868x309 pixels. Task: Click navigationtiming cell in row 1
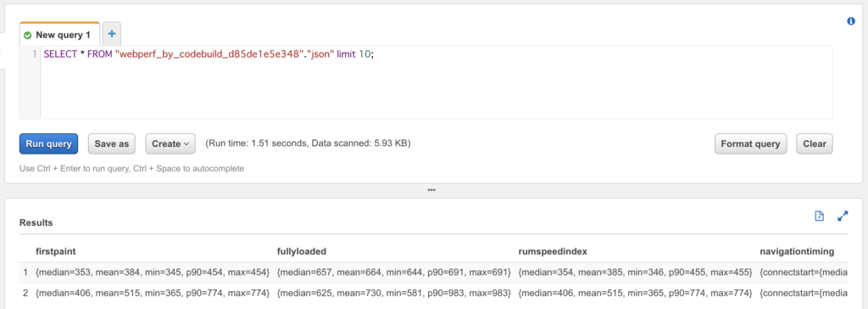click(x=804, y=272)
